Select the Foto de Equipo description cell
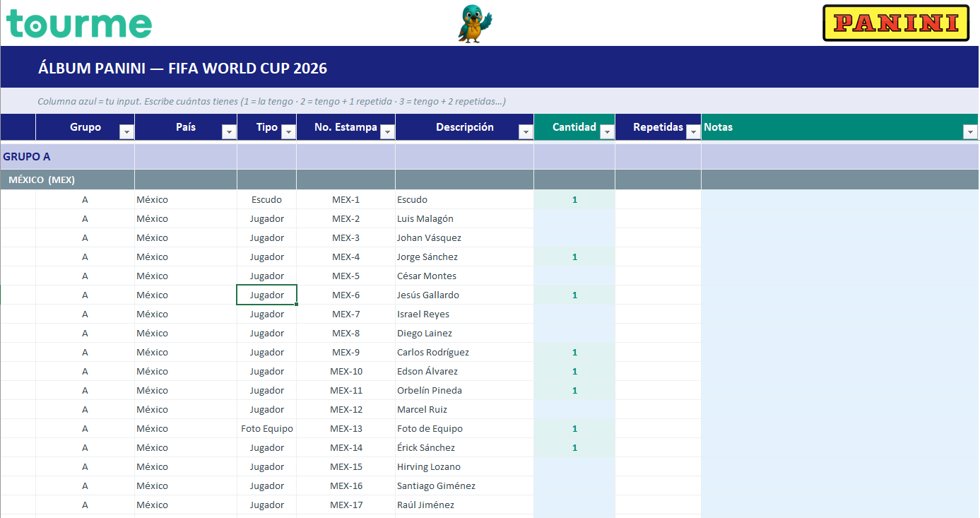The image size is (980, 518). [x=464, y=429]
